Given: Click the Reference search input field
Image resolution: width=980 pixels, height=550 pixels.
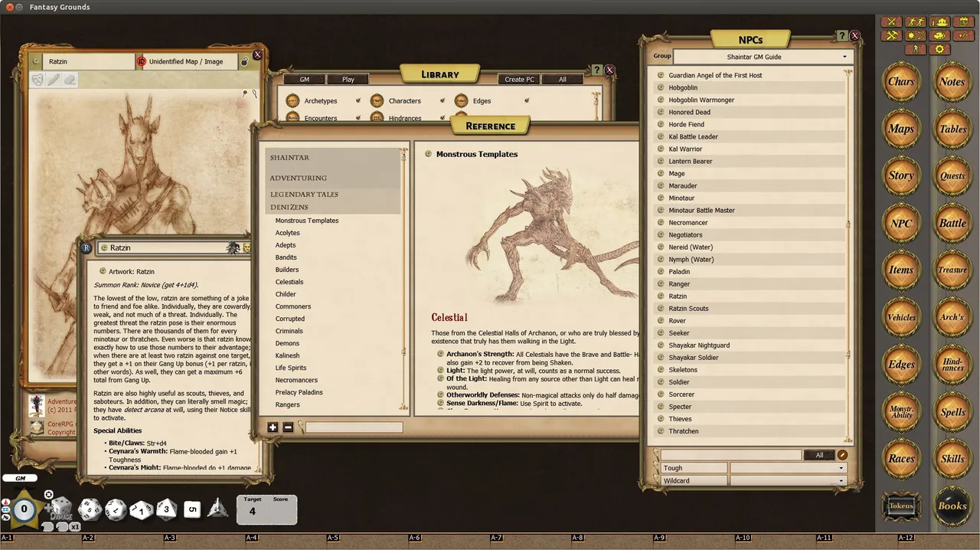Looking at the screenshot, I should point(354,427).
